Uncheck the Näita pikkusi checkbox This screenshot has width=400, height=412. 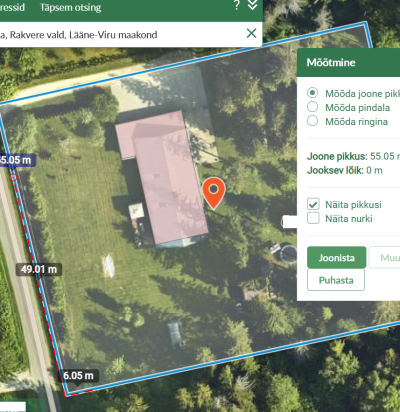(x=313, y=204)
